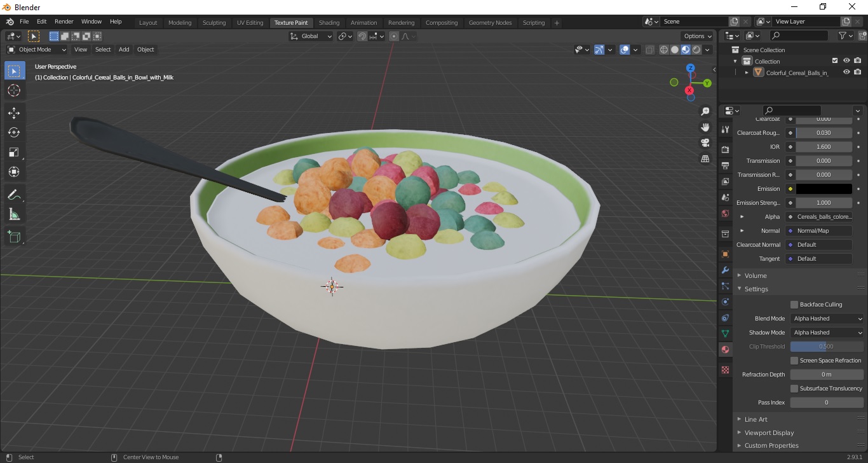
Task: Choose the Move tool
Action: tap(14, 113)
